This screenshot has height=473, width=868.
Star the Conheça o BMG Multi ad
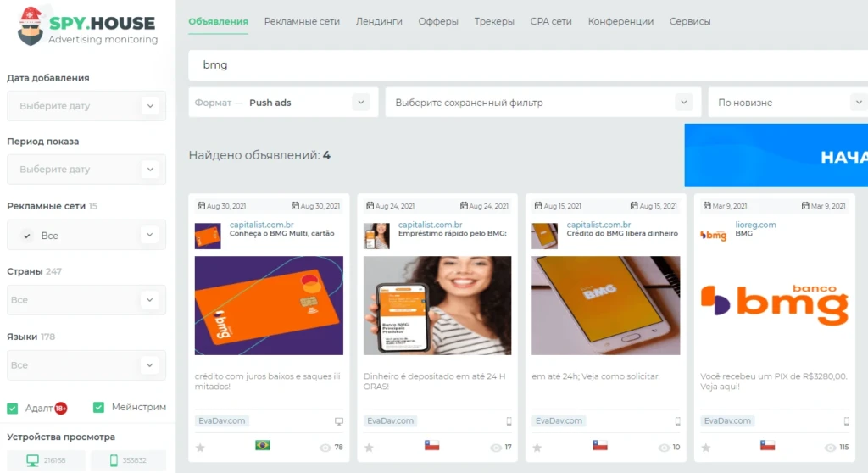[x=200, y=448]
